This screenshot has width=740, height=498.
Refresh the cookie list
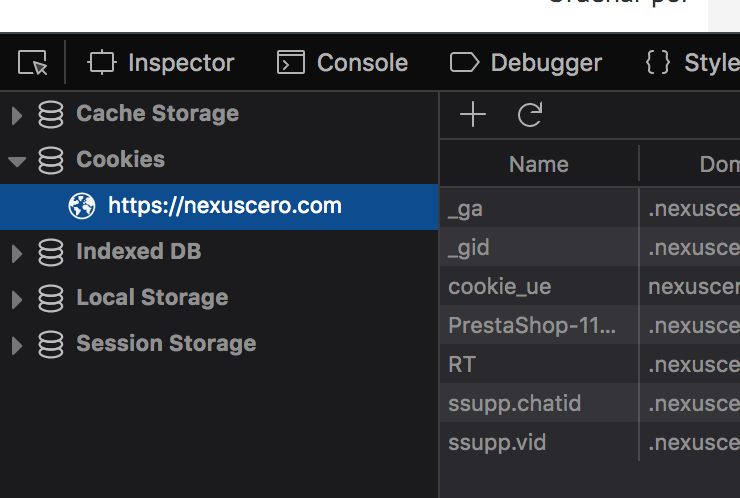click(x=530, y=115)
